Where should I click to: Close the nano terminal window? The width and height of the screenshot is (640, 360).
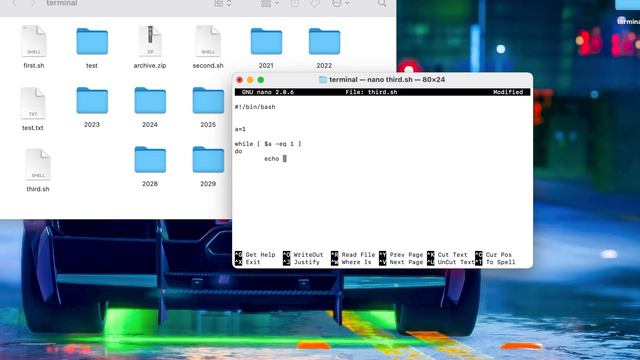(x=240, y=80)
